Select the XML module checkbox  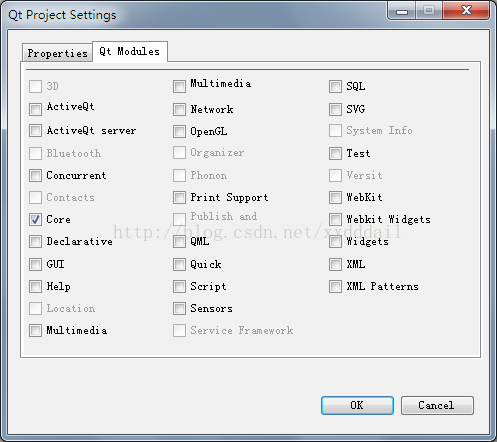pyautogui.click(x=335, y=264)
